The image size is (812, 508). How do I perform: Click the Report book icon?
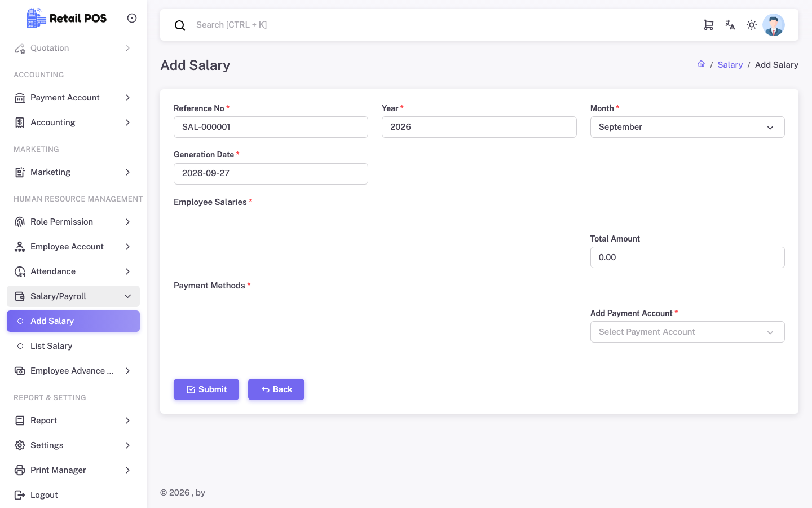(20, 421)
